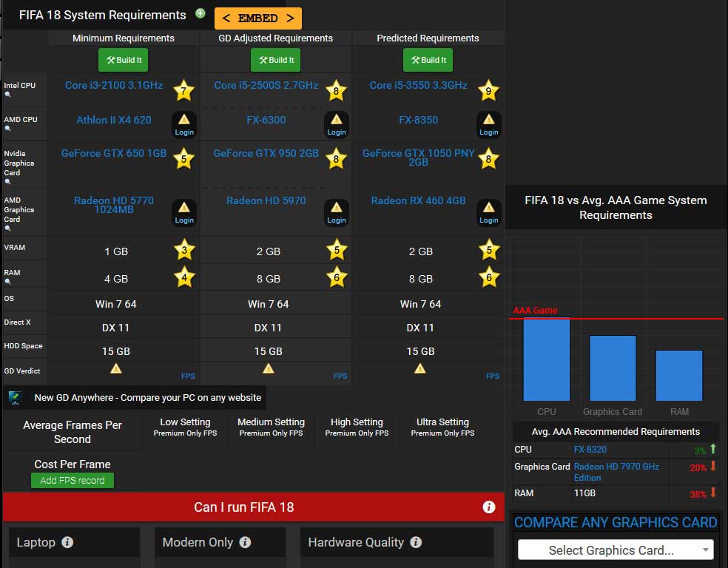Click the info icon next to Laptop
This screenshot has height=568, width=728.
(67, 542)
